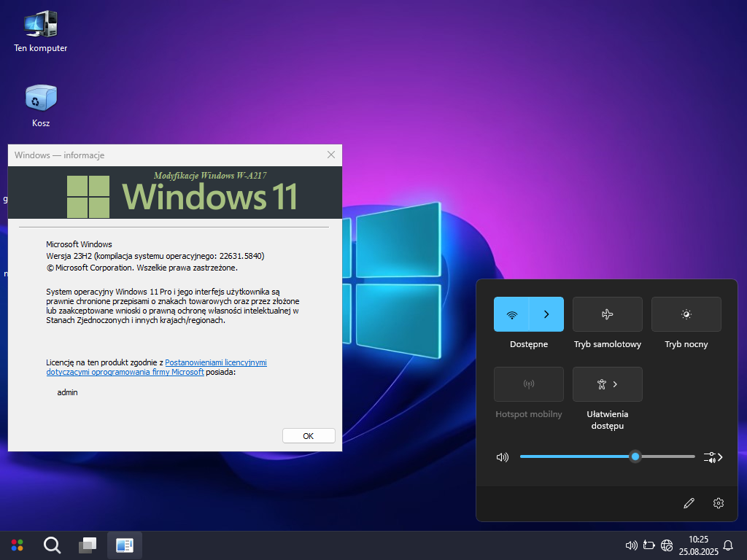Screen dimensions: 747x560
Task: Toggle Wi-Fi on or off
Action: tap(511, 314)
